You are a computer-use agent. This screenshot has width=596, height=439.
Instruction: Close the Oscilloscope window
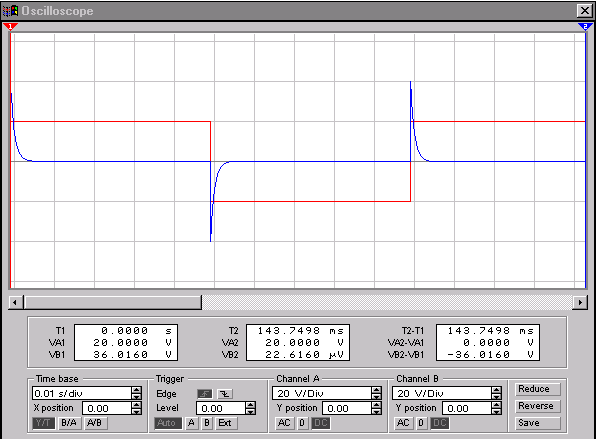tap(584, 11)
